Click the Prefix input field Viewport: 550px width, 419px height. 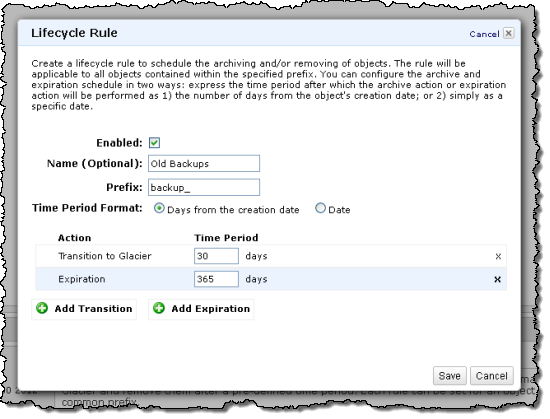point(204,187)
